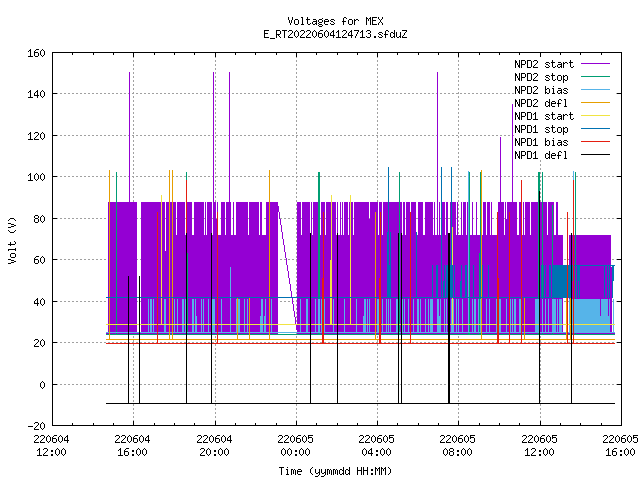Click the chart title Voltages for MEX
The image size is (640, 480).
(335, 21)
